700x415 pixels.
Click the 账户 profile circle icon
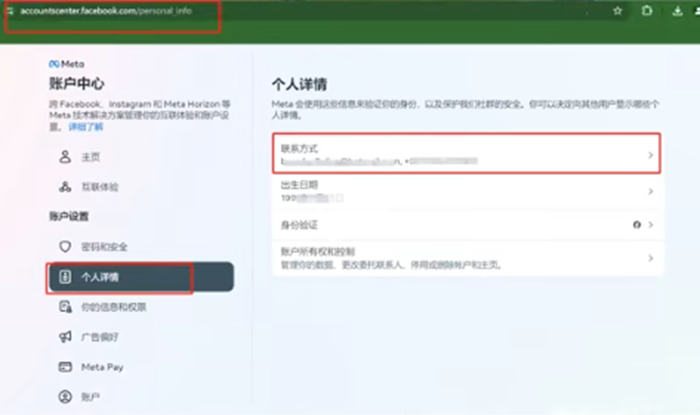65,396
